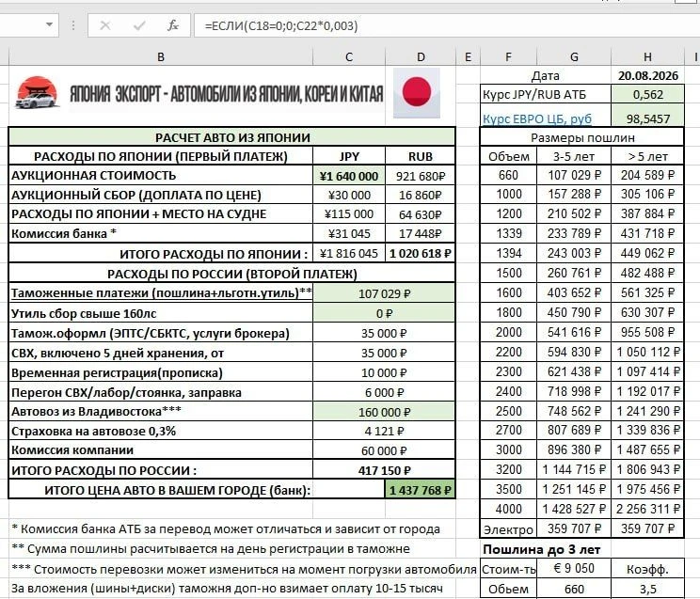This screenshot has width=700, height=599.
Task: Select the JPY/RUB rate cell 0,562
Action: coord(647,95)
